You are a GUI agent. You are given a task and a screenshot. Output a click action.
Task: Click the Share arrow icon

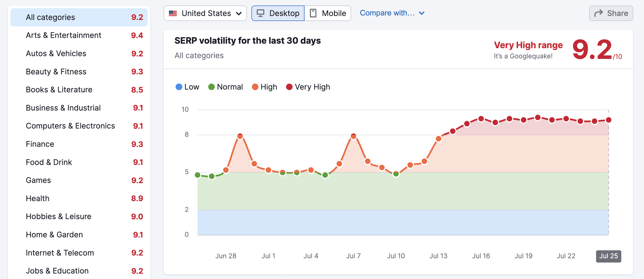pos(599,13)
